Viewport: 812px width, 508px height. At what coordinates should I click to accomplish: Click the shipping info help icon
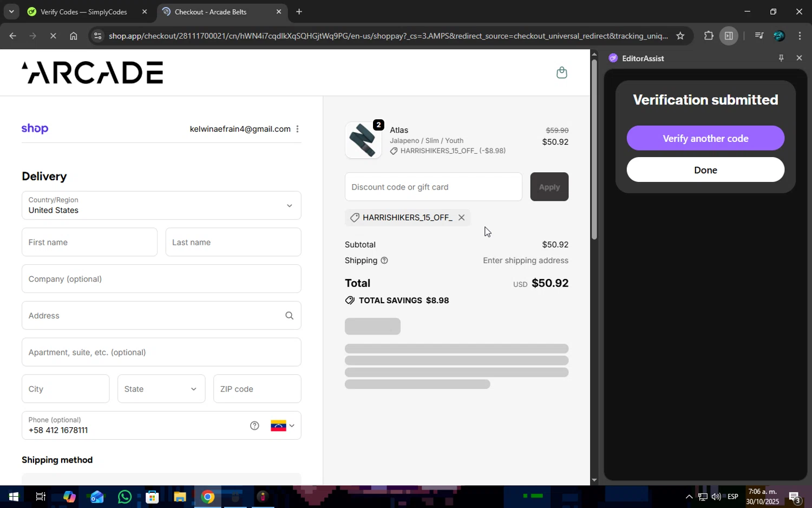(x=384, y=260)
